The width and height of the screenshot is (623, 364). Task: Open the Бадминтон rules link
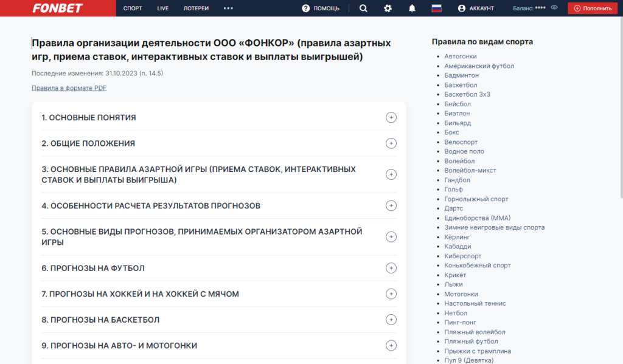pos(461,75)
